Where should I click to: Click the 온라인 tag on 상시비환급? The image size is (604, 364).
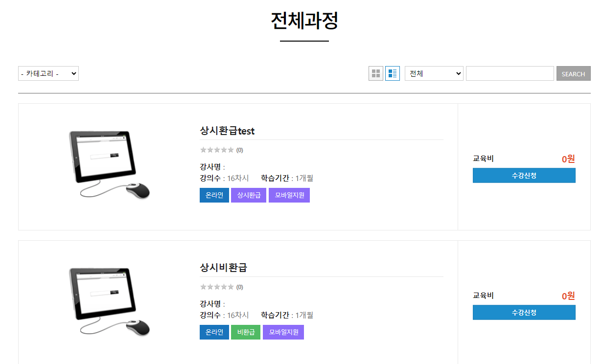click(214, 332)
